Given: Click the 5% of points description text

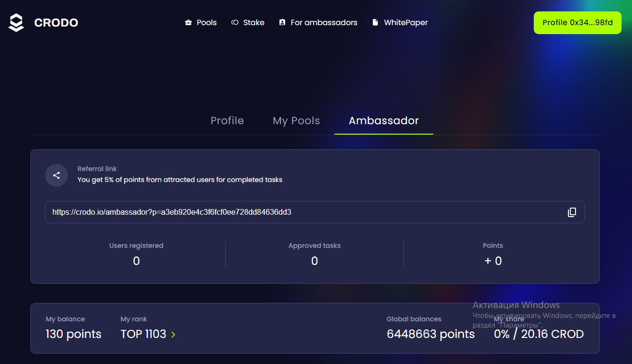Looking at the screenshot, I should (180, 180).
